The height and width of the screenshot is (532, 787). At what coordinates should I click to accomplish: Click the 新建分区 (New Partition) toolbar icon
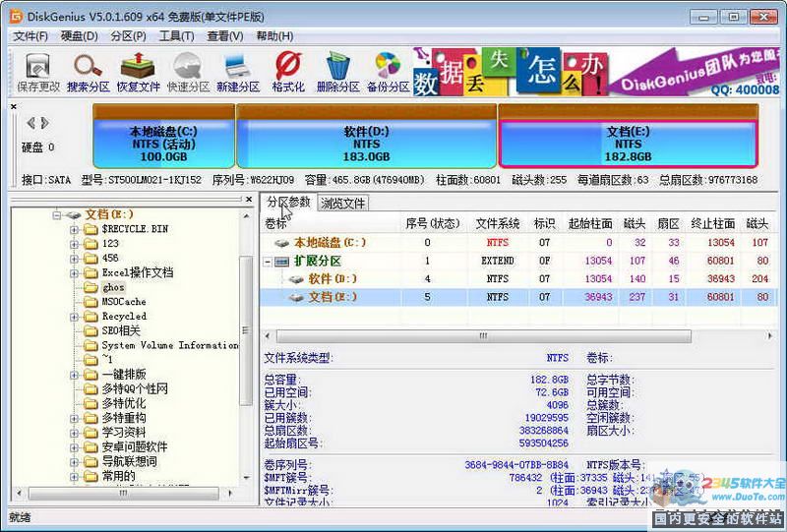coord(237,72)
